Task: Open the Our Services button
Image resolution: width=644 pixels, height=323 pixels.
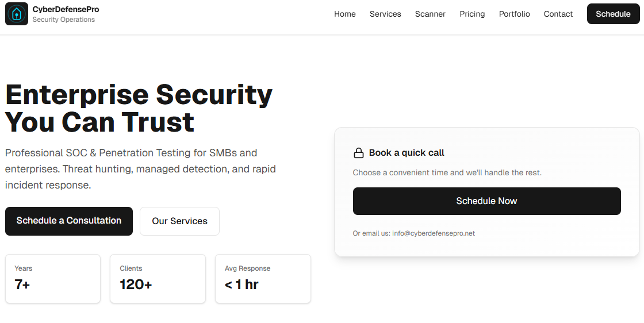Action: 179,221
